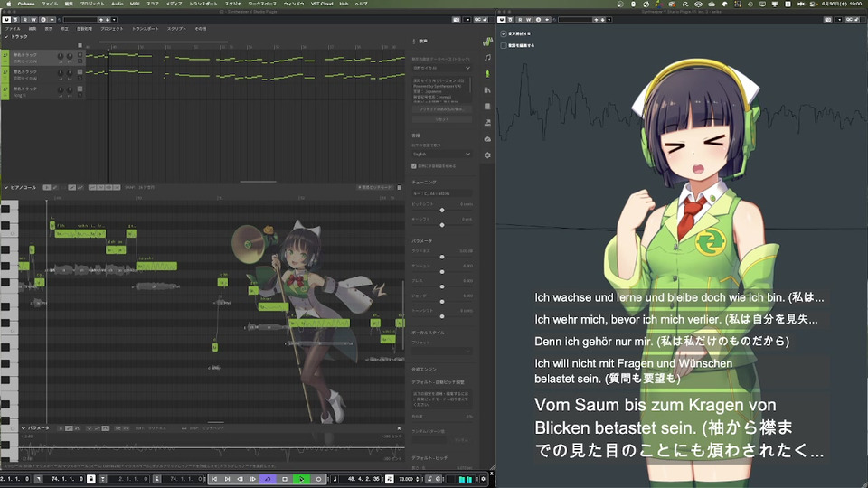Adjust the テンション slider
This screenshot has width=868, height=488.
point(442,272)
